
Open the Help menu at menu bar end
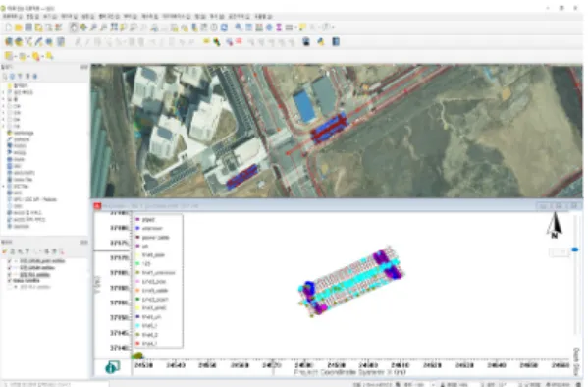pyautogui.click(x=263, y=16)
